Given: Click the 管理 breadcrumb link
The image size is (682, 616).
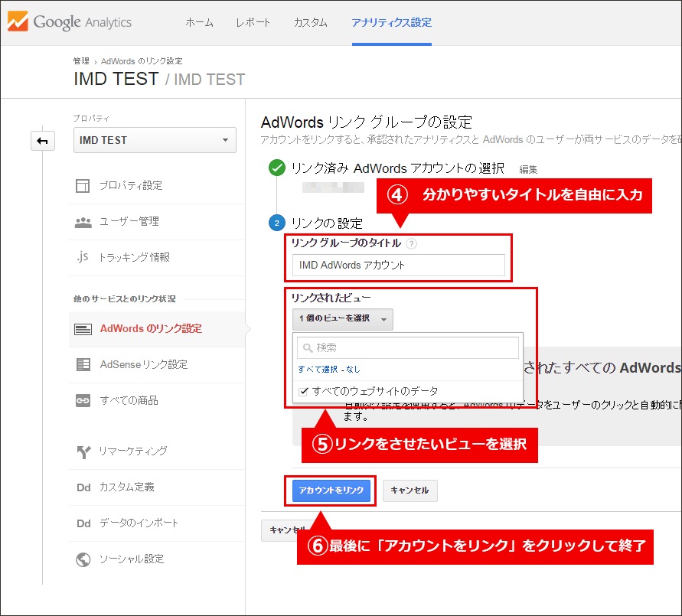Looking at the screenshot, I should (81, 61).
